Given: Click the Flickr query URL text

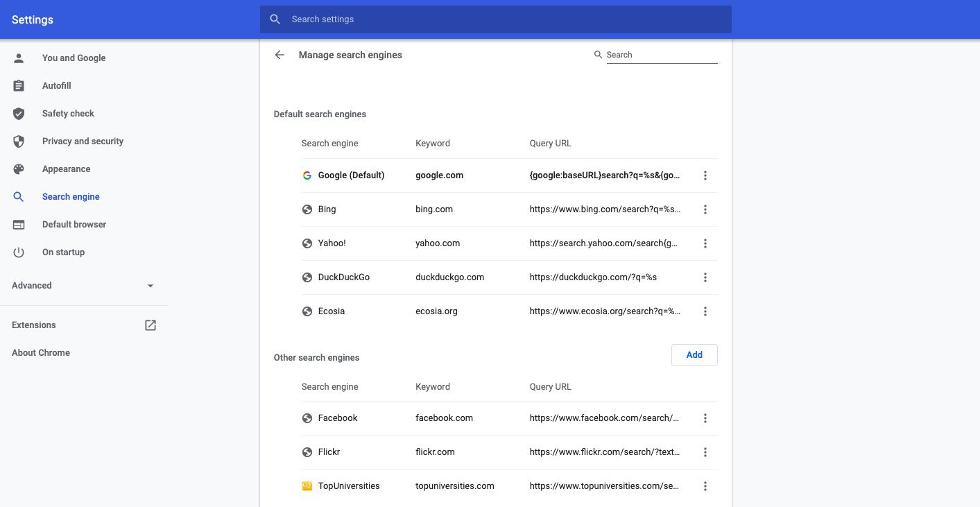Looking at the screenshot, I should pyautogui.click(x=605, y=452).
